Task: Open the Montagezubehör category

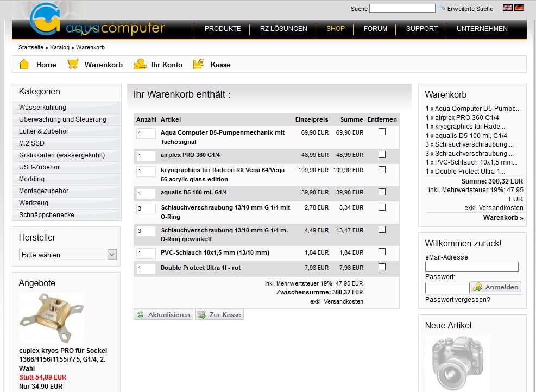Action: tap(67, 191)
